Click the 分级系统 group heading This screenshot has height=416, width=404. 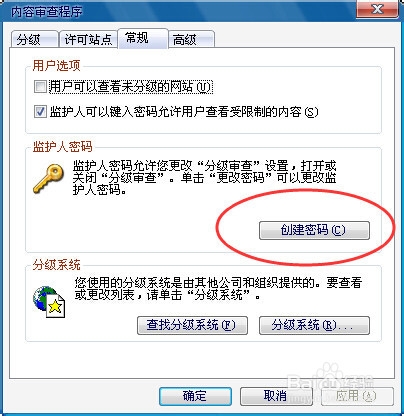pyautogui.click(x=57, y=265)
